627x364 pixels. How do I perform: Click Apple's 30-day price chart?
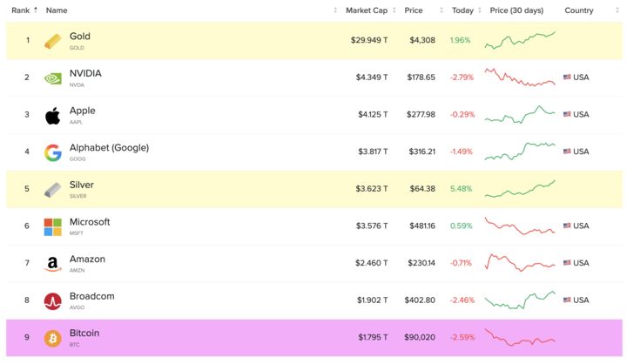point(520,114)
